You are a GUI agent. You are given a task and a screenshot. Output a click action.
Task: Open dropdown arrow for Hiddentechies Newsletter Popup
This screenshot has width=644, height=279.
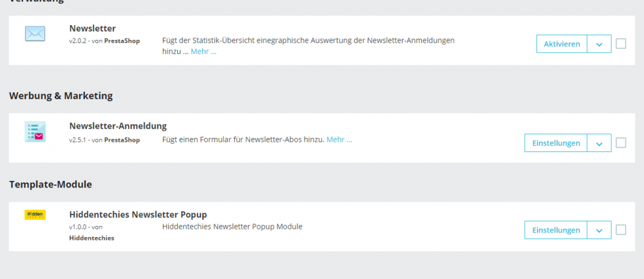(599, 230)
